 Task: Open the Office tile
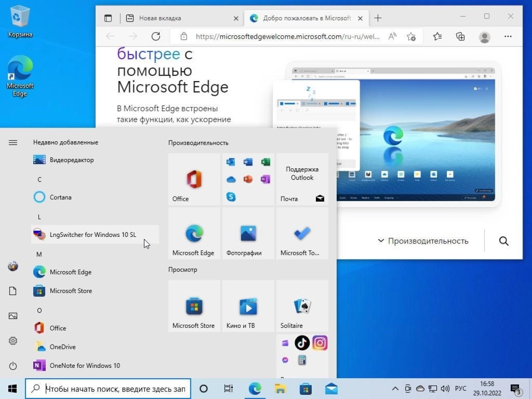[x=194, y=179]
